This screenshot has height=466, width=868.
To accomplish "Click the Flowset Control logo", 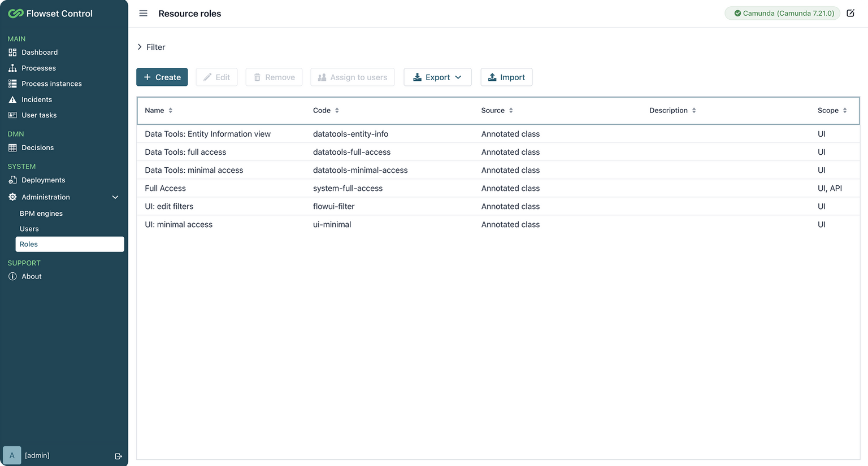I will (50, 13).
